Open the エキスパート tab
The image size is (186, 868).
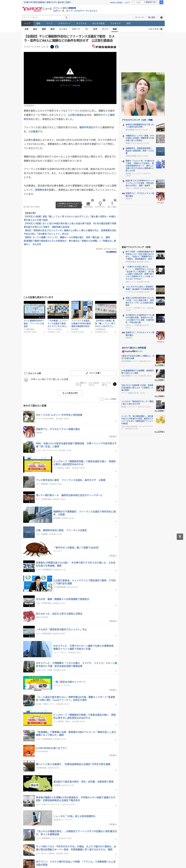tap(64, 24)
